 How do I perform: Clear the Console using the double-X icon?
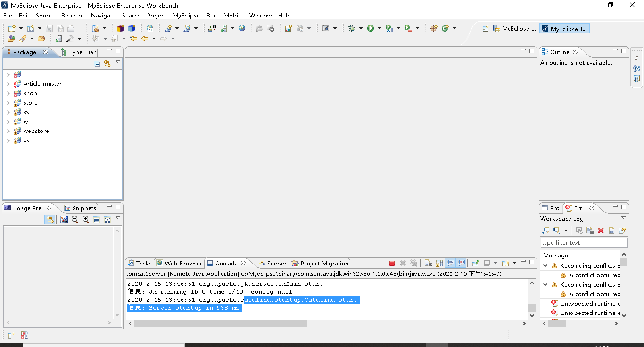[413, 263]
